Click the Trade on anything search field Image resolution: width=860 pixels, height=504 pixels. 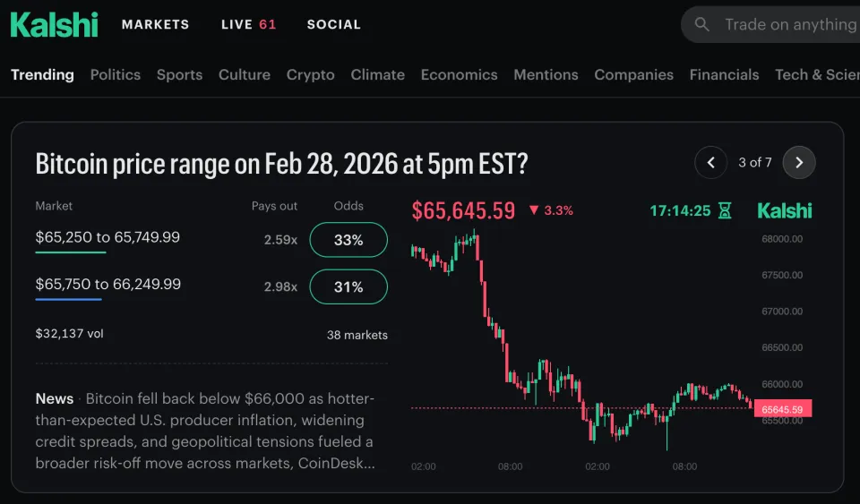788,24
